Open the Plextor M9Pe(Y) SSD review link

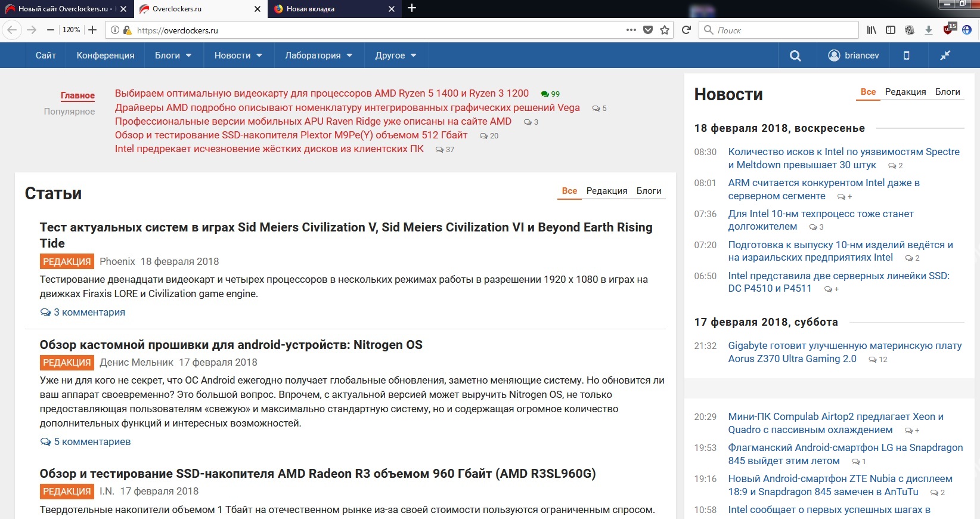tap(291, 135)
